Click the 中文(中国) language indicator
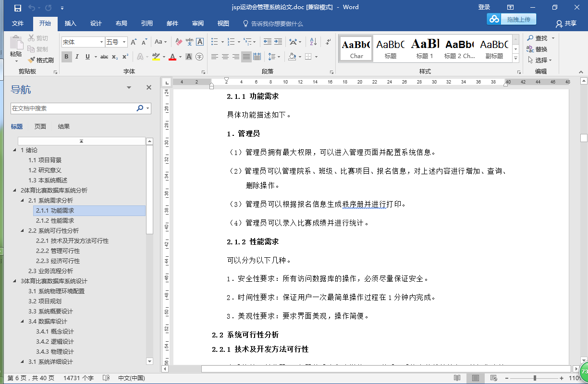The width and height of the screenshot is (588, 384). (132, 378)
